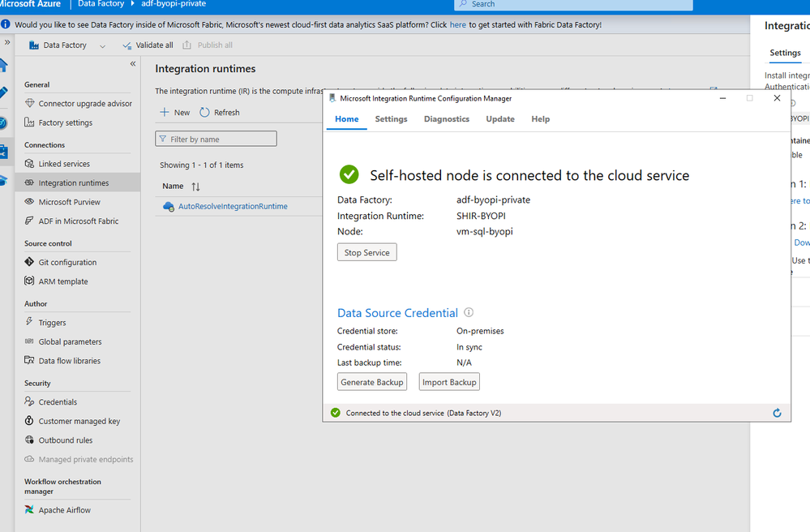Click the Customer managed key icon
Viewport: 810px width, 532px height.
29,421
